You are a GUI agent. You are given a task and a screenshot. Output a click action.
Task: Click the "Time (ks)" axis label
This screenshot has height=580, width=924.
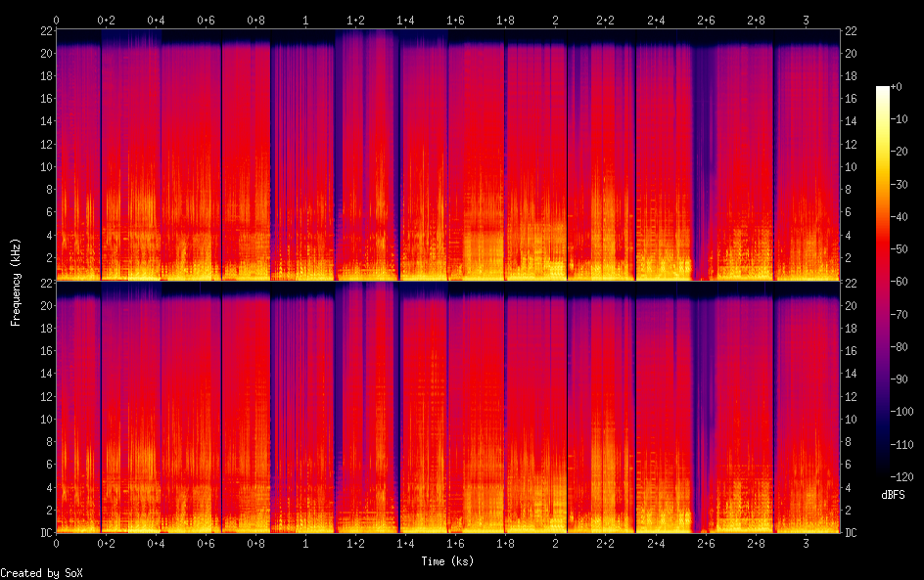448,561
